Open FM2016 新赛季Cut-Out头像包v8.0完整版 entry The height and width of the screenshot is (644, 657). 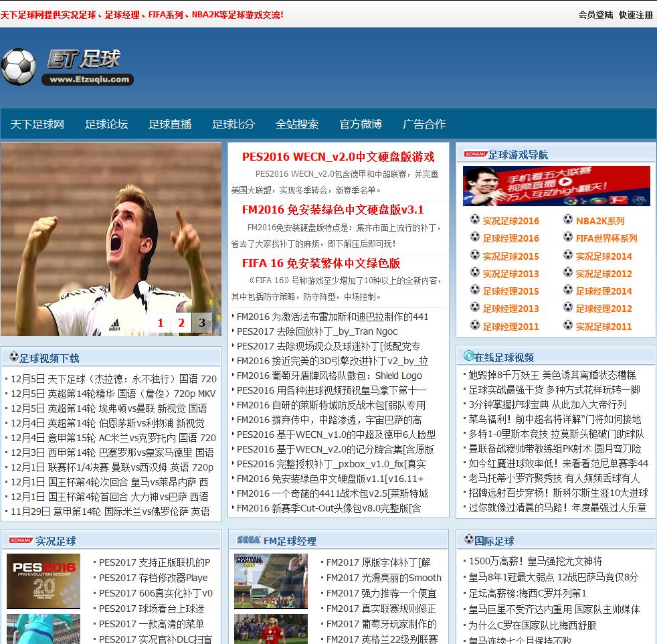(329, 508)
